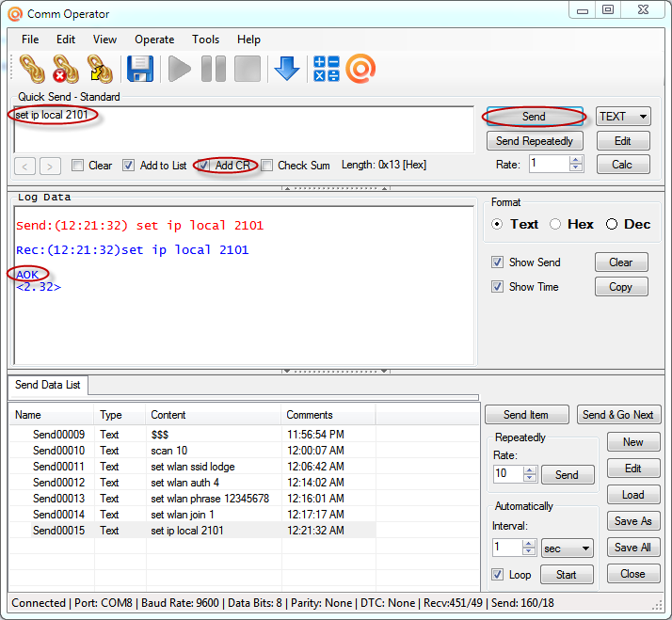
Task: Click the next history arrow button
Action: pos(50,166)
